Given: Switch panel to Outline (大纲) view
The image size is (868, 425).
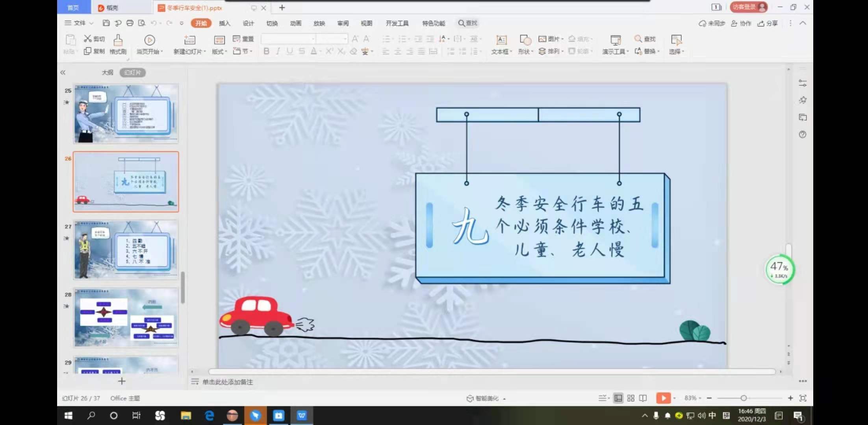Looking at the screenshot, I should pyautogui.click(x=107, y=72).
